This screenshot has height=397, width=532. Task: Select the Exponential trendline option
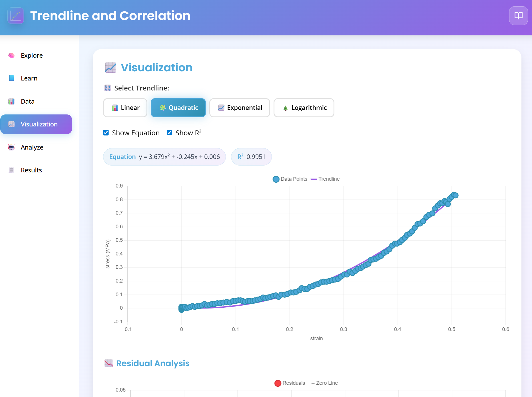click(240, 108)
